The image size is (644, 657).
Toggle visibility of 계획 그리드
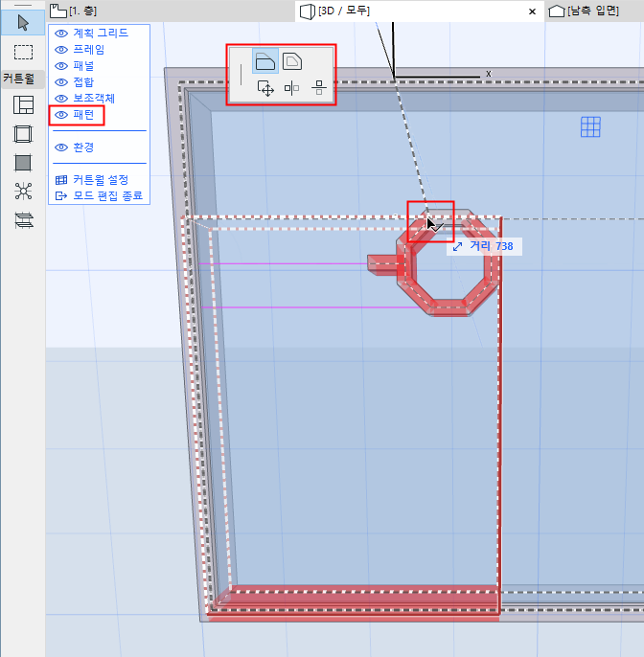pyautogui.click(x=61, y=33)
